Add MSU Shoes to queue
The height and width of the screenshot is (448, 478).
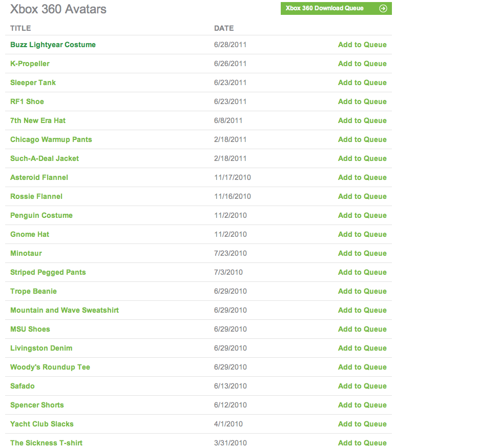(x=362, y=329)
